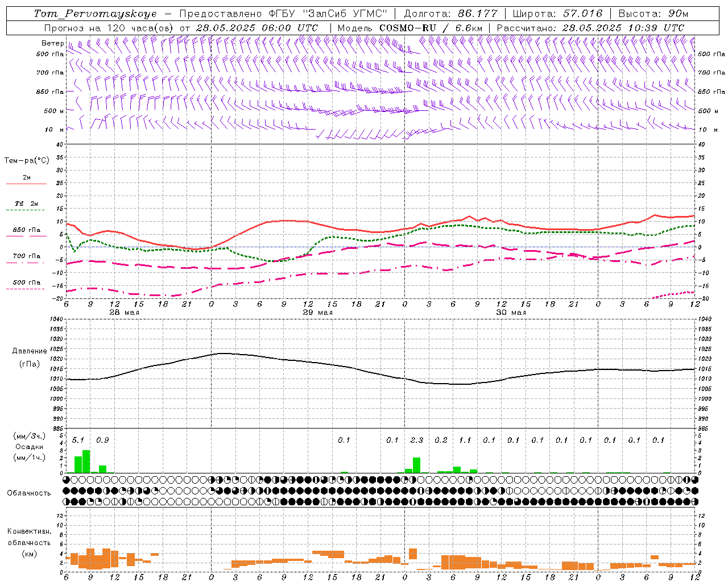The width and height of the screenshot is (728, 582).
Task: Select the Широта: 57.016 value
Action: pyautogui.click(x=557, y=14)
